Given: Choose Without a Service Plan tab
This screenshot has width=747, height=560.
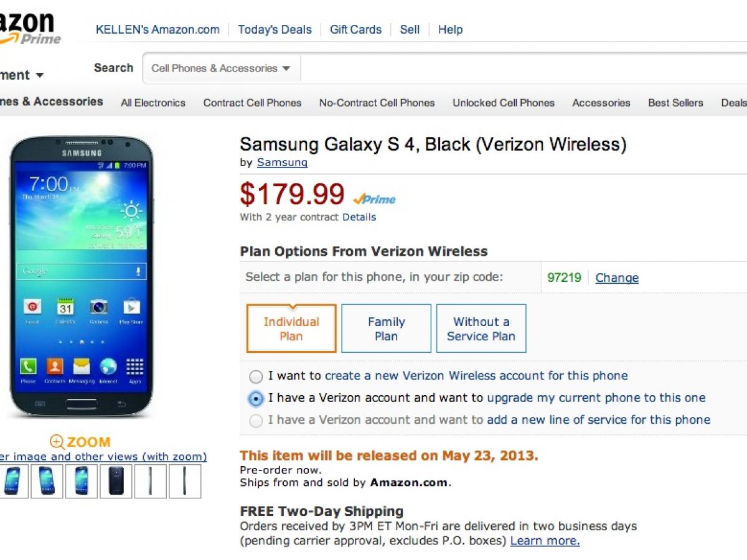Looking at the screenshot, I should 481,329.
